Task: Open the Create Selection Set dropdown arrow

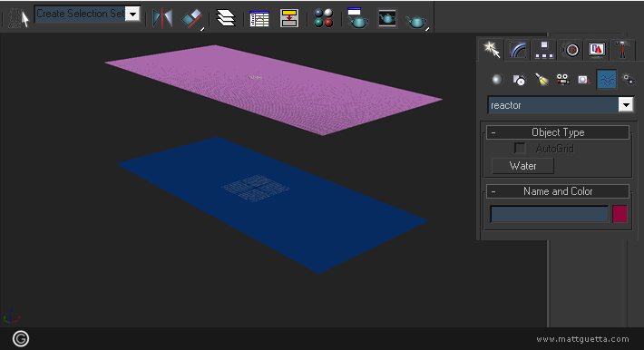Action: (x=132, y=14)
